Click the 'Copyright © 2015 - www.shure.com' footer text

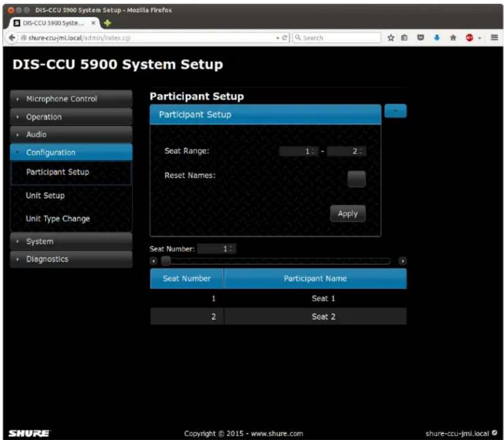point(243,434)
